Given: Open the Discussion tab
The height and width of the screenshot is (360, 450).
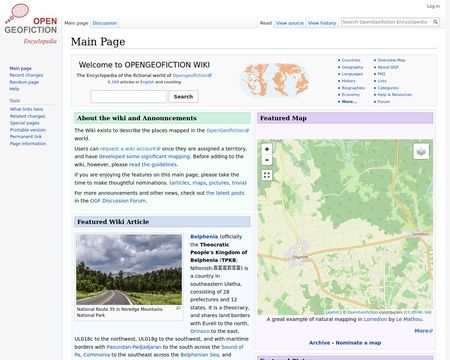Looking at the screenshot, I should pyautogui.click(x=105, y=23).
